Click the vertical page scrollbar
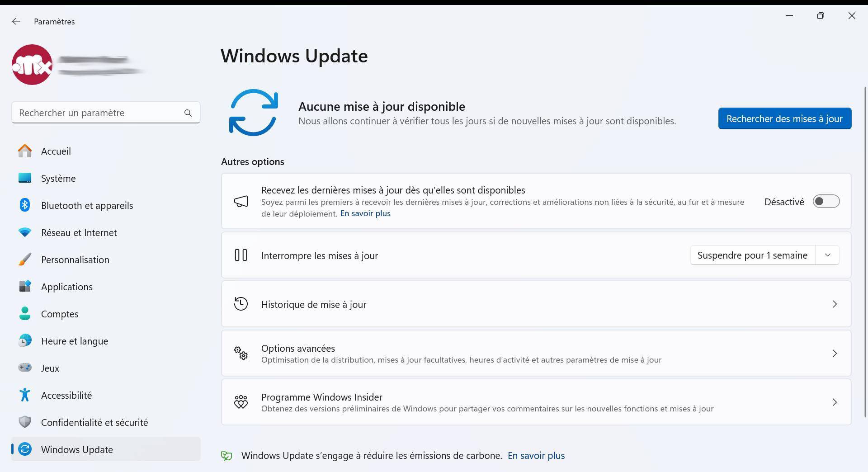Viewport: 868px width, 472px height. [x=865, y=251]
